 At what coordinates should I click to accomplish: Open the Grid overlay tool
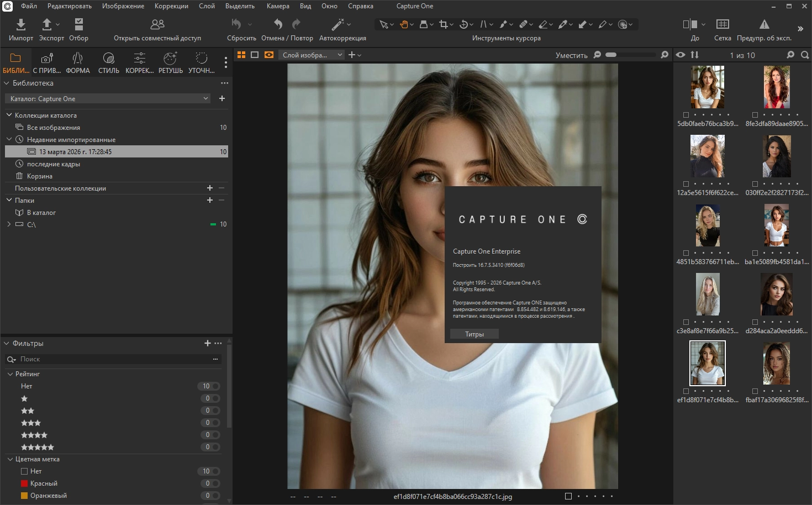tap(722, 24)
